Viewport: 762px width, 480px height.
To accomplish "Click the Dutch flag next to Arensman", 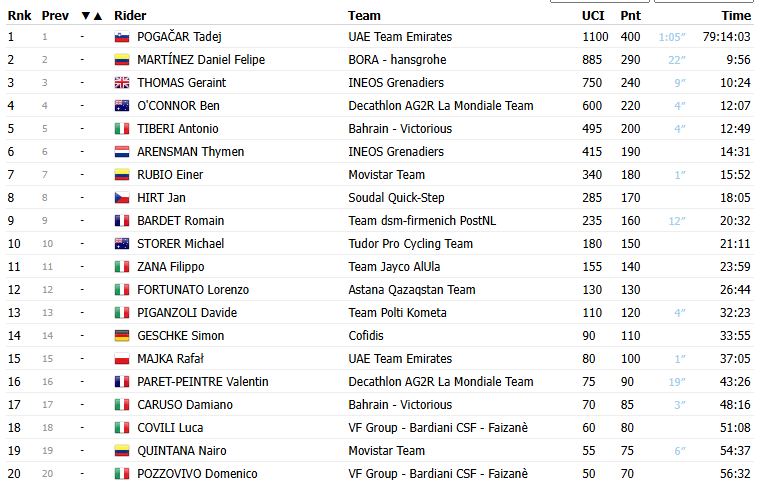I will [122, 152].
